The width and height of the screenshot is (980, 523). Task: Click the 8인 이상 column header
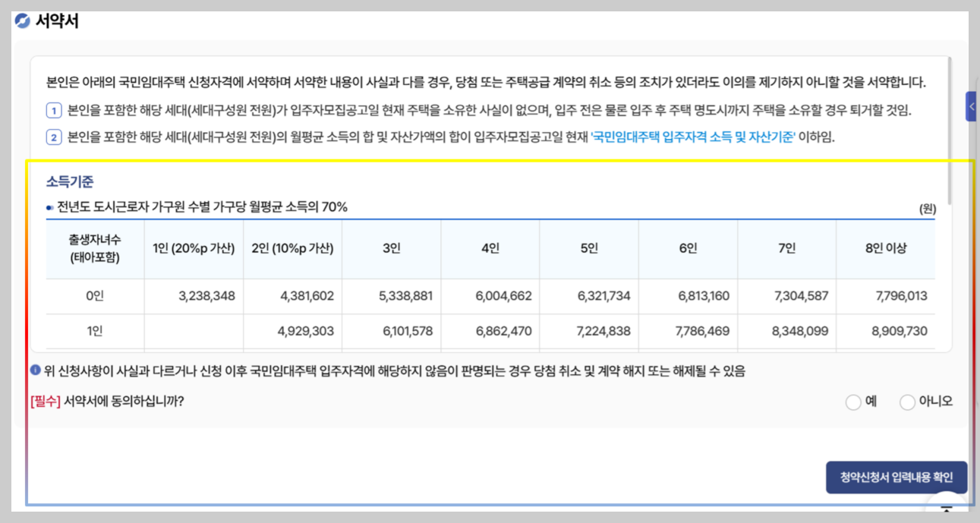coord(885,248)
